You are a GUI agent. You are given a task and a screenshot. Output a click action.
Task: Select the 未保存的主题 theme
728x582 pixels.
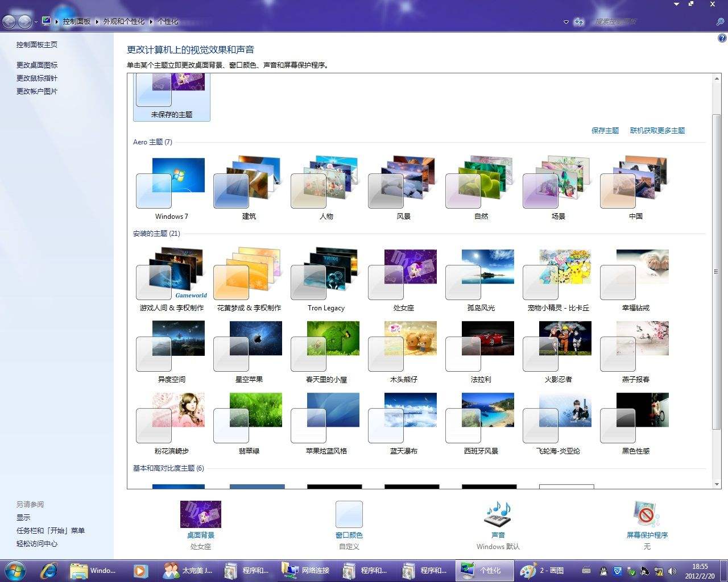[171, 97]
